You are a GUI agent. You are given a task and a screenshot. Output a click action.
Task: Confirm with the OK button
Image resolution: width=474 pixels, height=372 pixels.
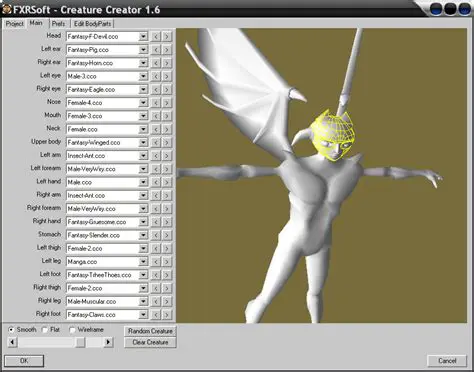pyautogui.click(x=24, y=361)
